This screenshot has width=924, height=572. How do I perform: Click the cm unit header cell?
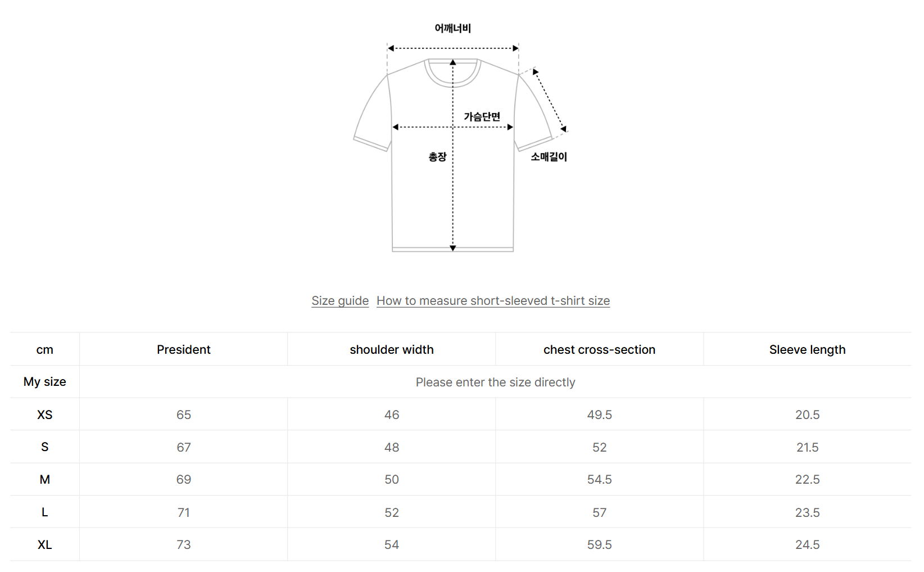(x=45, y=350)
